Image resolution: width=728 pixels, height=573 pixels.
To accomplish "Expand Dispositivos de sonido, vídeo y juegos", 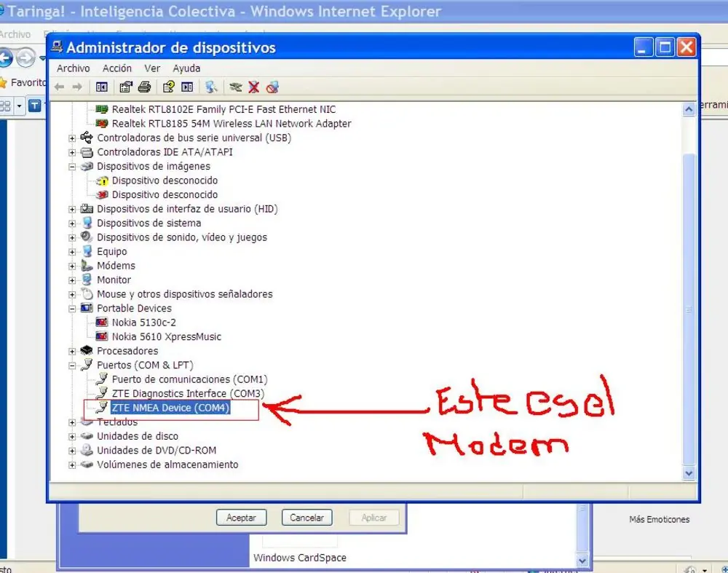I will (72, 238).
